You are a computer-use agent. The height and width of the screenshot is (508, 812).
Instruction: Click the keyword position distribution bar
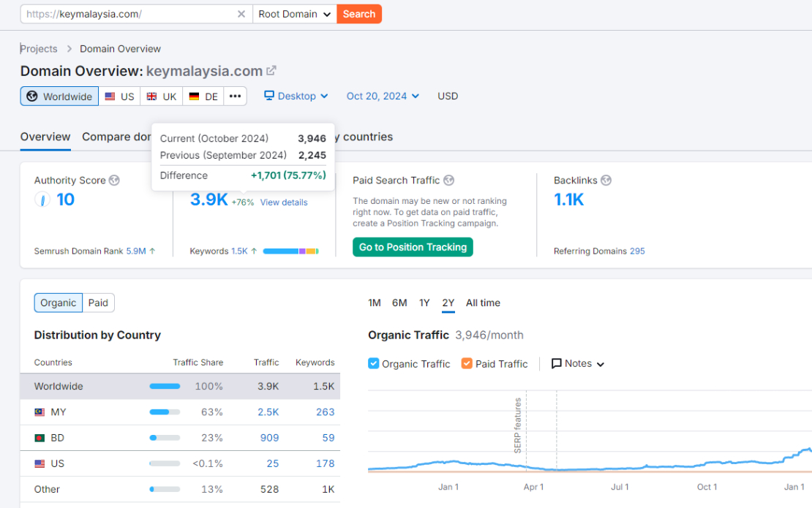[x=290, y=251]
